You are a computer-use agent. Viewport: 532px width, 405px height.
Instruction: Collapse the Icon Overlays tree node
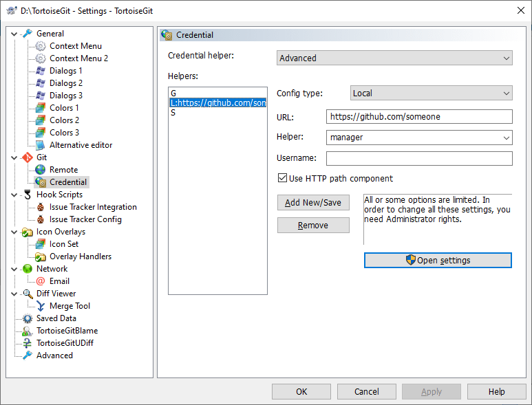14,232
